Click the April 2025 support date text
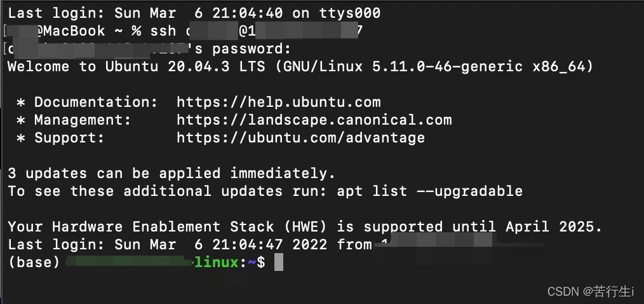Screen dimensions: 644x304 [554, 226]
